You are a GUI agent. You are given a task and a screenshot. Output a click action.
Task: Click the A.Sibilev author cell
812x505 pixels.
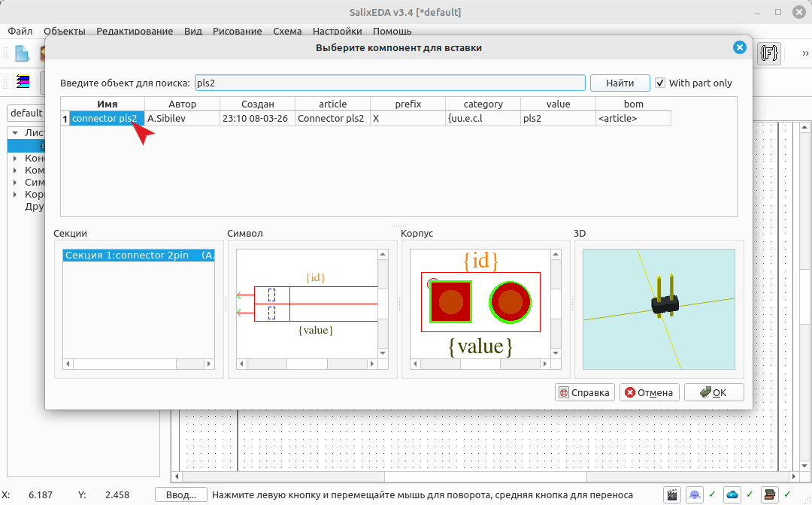pos(182,119)
